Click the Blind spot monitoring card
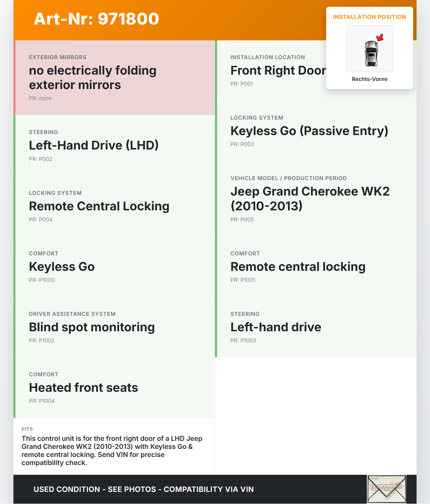The image size is (430, 504). pos(114,327)
